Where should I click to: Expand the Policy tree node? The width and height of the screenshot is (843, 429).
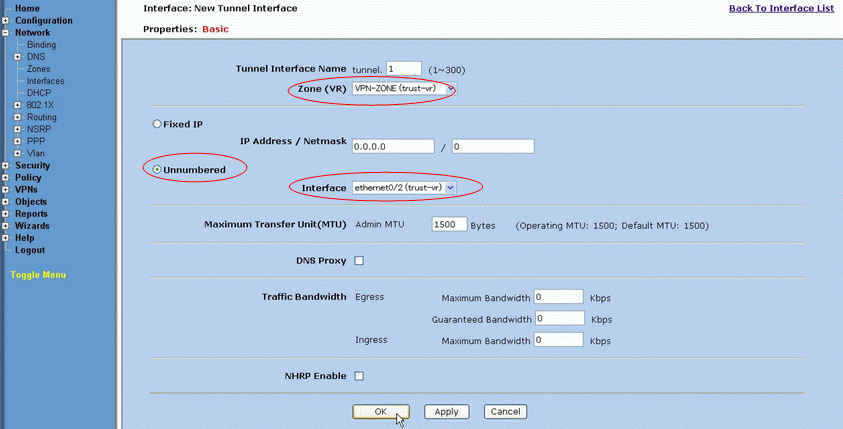[5, 178]
